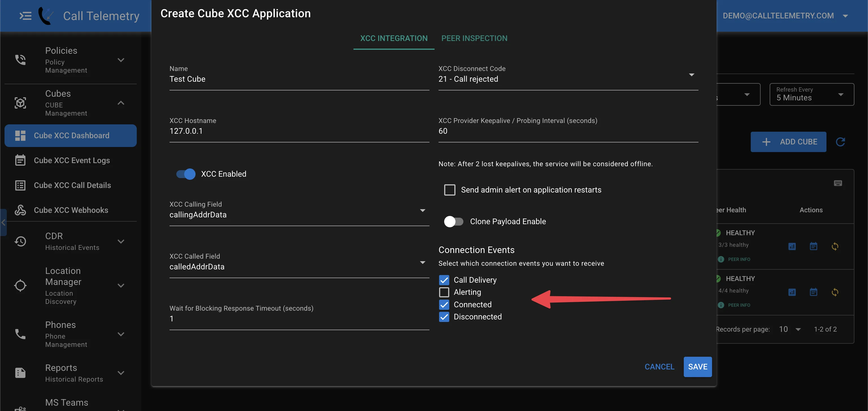Open the Refresh Every 5 Minutes dropdown

coord(812,94)
